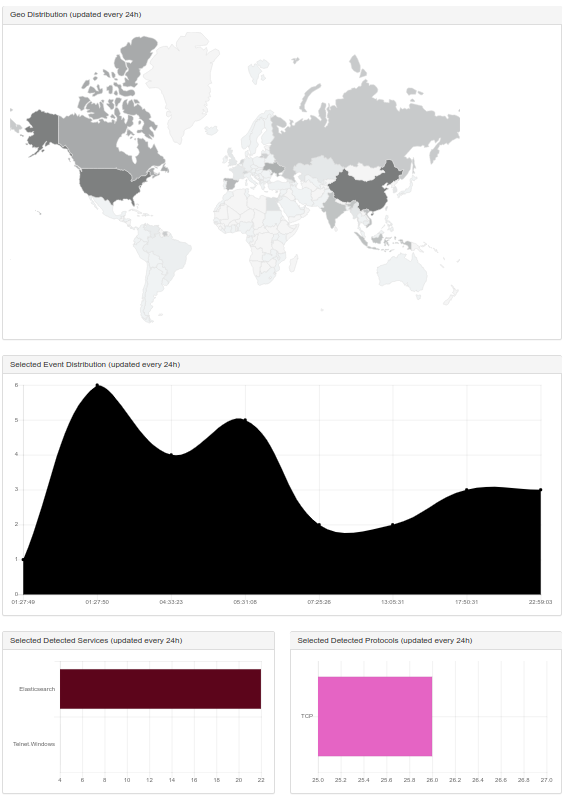Image resolution: width=567 pixels, height=801 pixels.
Task: Click the 27.0 tick on protocols axis
Action: tap(547, 780)
